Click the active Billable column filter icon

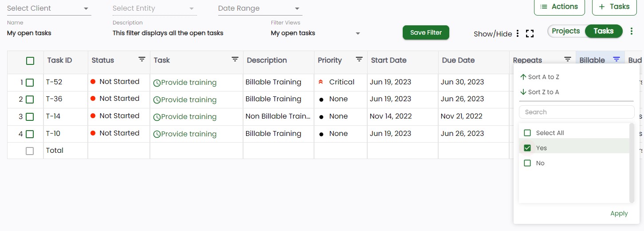click(x=616, y=59)
